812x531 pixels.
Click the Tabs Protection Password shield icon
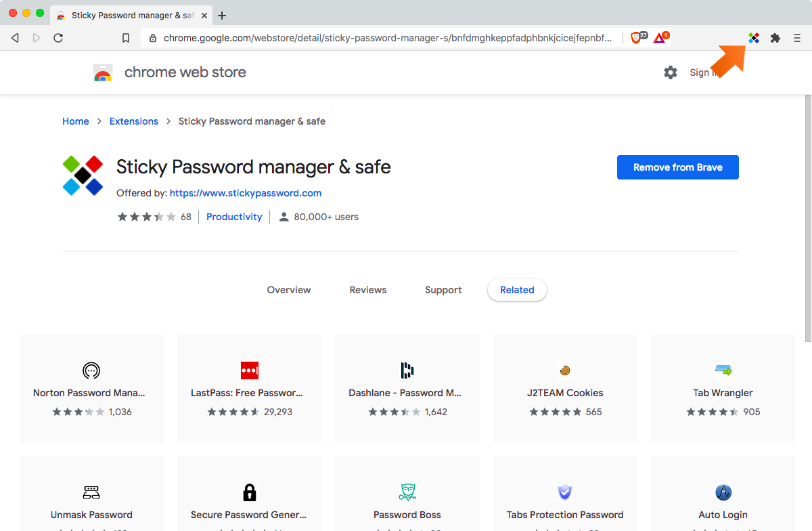565,492
